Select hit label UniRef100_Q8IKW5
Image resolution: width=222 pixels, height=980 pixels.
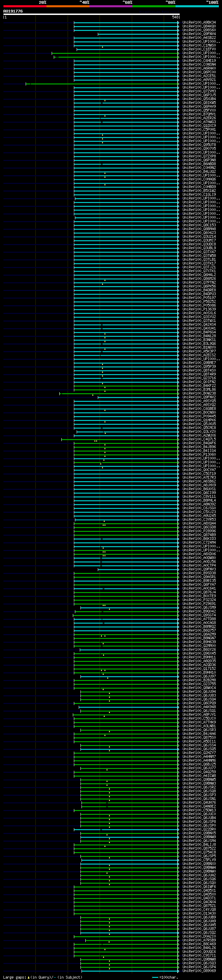pos(199,103)
